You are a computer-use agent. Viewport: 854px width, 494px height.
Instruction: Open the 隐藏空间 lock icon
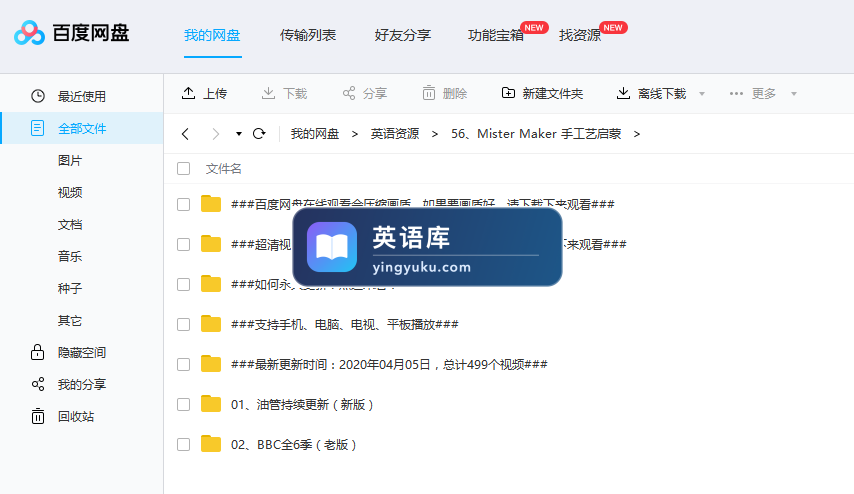coord(38,352)
